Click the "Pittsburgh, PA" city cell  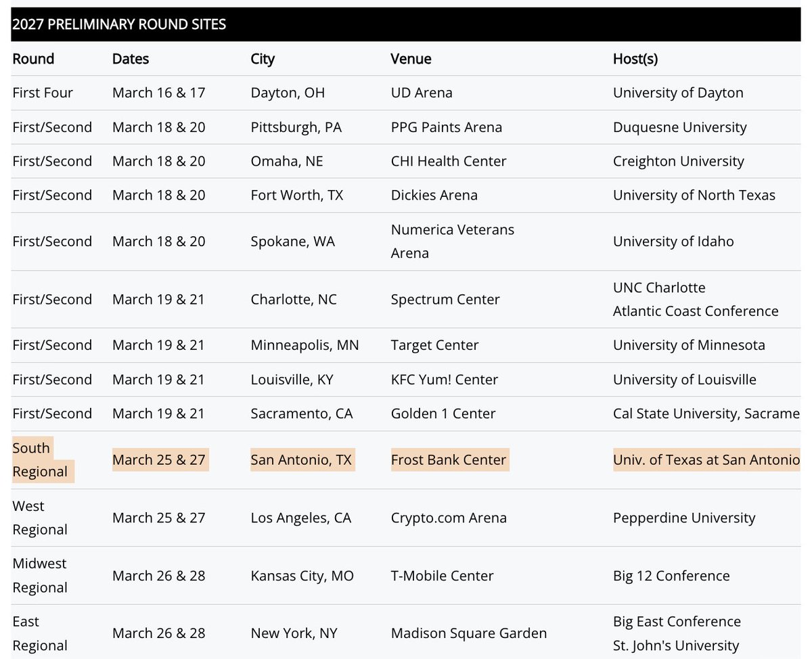(296, 127)
